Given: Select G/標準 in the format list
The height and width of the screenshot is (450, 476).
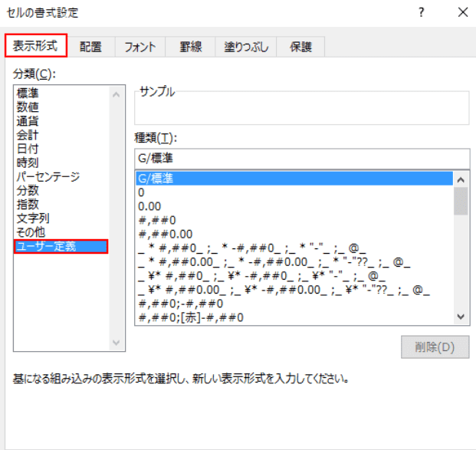Looking at the screenshot, I should pos(294,179).
